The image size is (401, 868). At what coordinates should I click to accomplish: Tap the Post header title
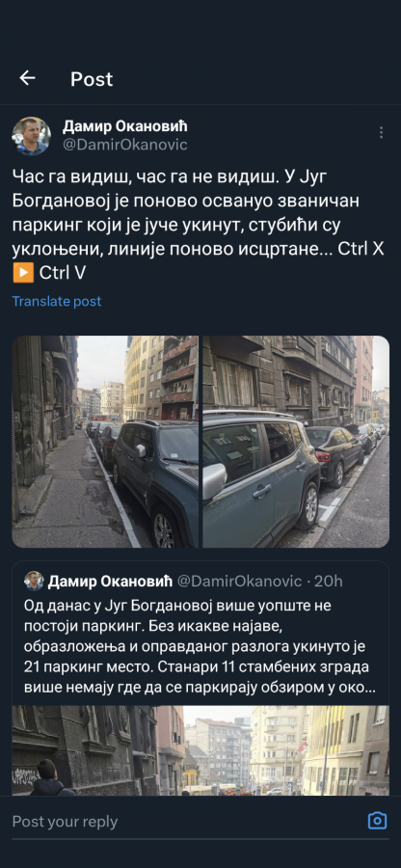coord(92,79)
